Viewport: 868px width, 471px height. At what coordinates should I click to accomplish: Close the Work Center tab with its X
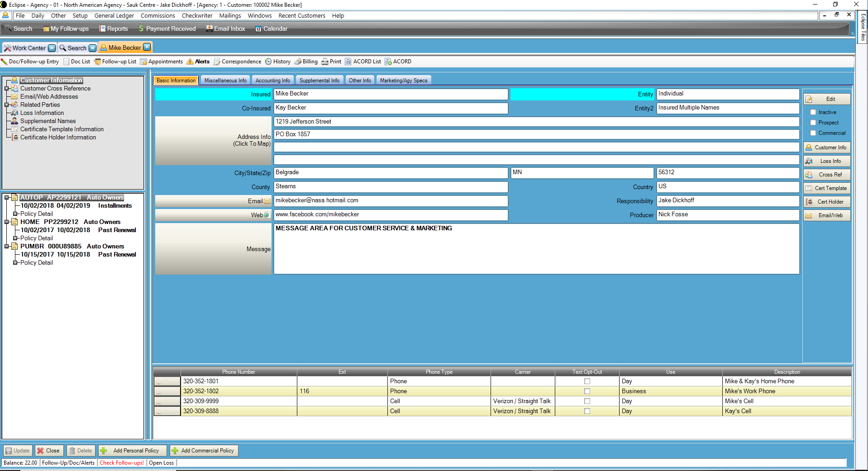click(x=52, y=48)
